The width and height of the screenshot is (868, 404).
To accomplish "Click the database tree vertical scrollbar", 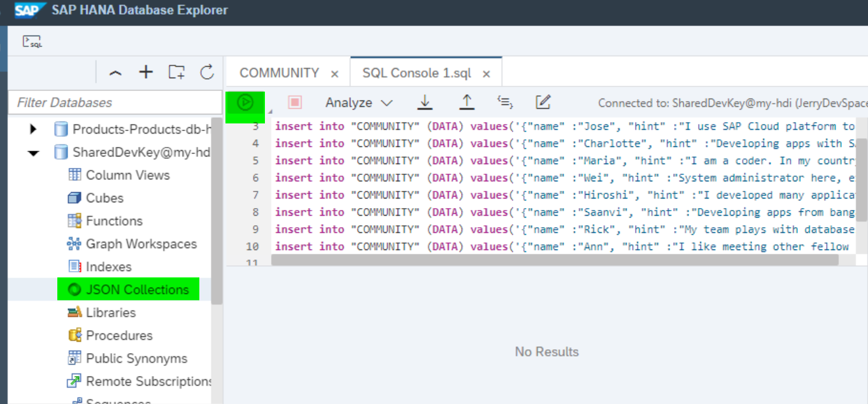I will pyautogui.click(x=217, y=210).
